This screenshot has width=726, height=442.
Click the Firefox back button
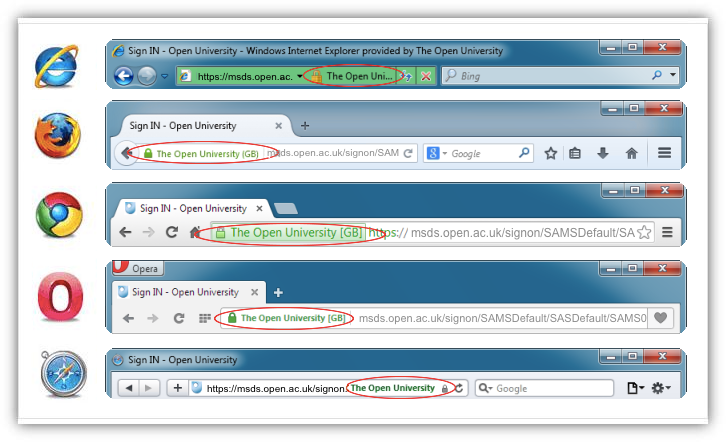coord(125,153)
